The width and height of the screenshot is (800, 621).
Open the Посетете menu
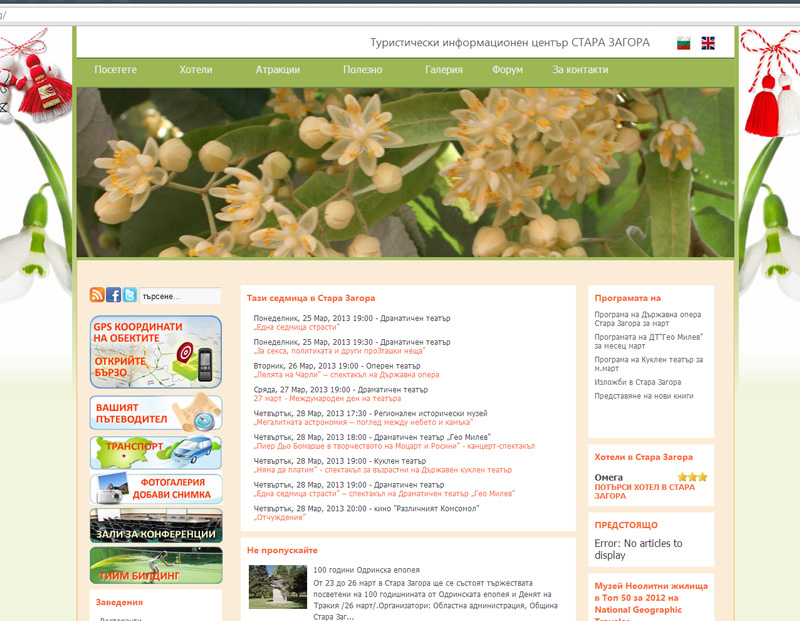[115, 70]
